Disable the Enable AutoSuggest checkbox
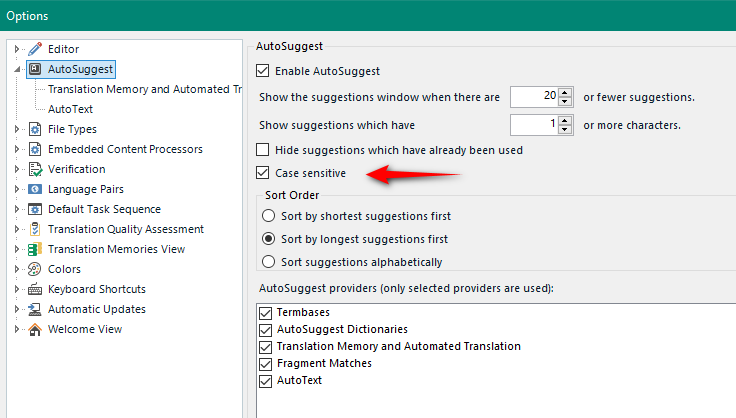 pos(263,71)
